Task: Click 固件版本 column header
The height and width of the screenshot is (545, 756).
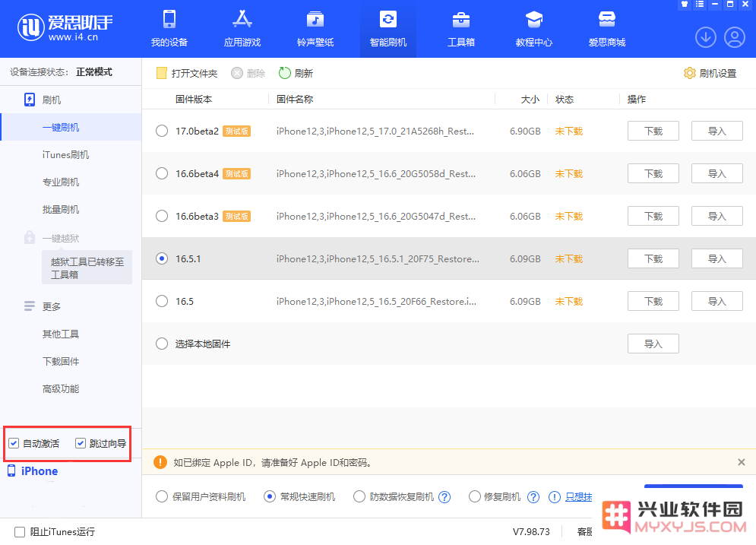Action: (194, 100)
